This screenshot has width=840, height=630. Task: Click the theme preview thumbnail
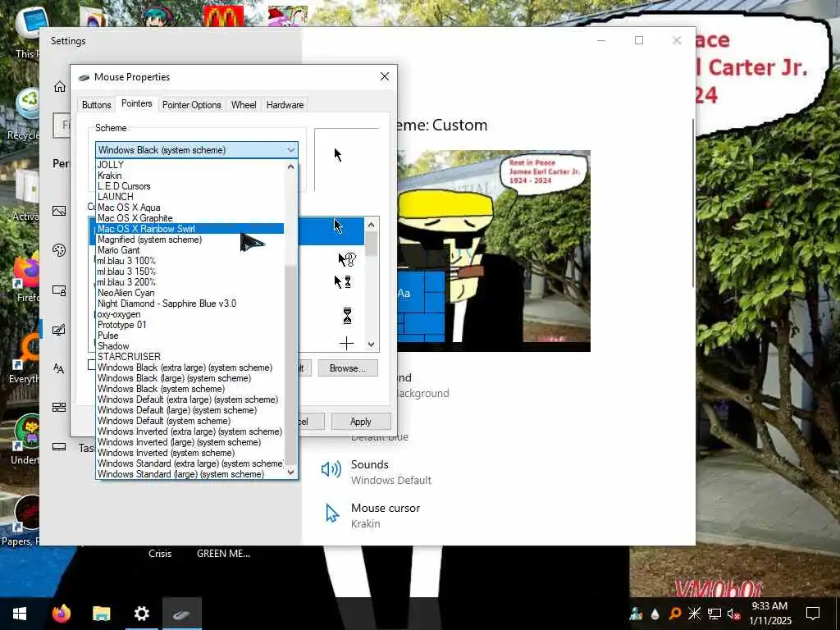pyautogui.click(x=494, y=251)
